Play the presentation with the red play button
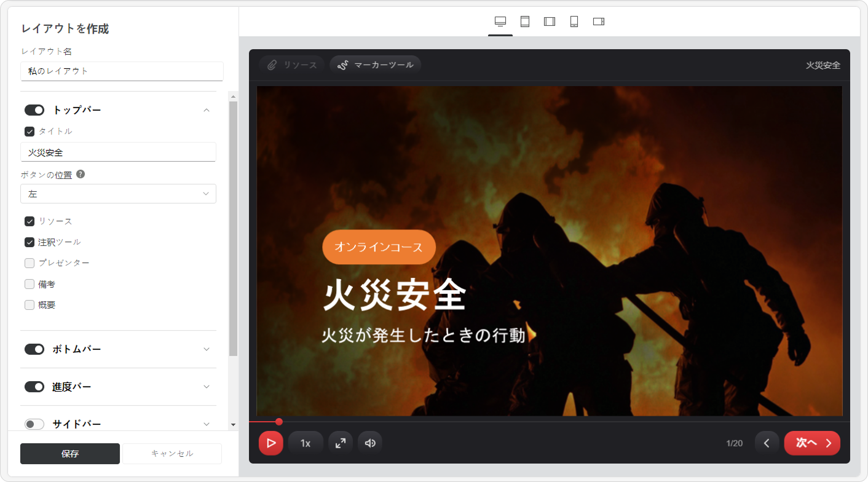This screenshot has width=868, height=482. [271, 443]
